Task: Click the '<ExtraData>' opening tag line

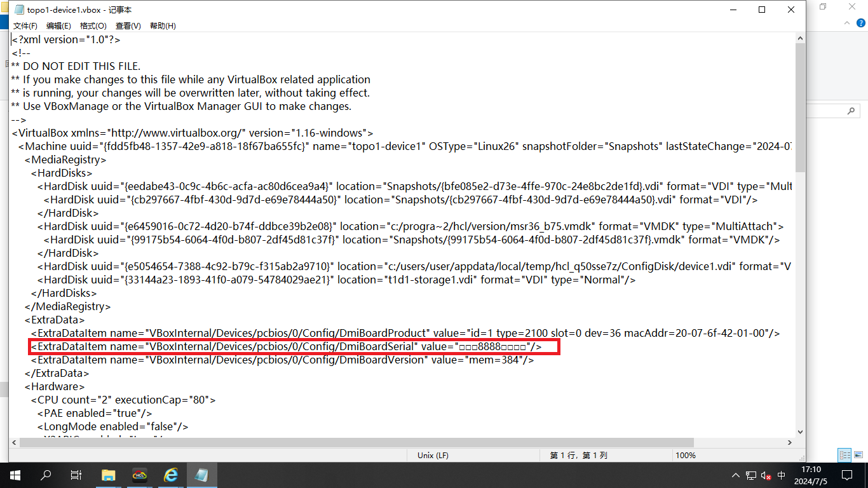Action: tap(55, 320)
